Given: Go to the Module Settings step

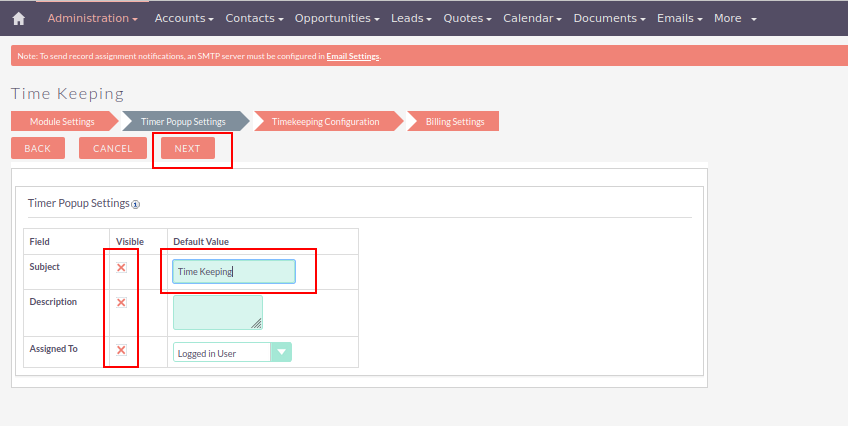Looking at the screenshot, I should point(62,122).
